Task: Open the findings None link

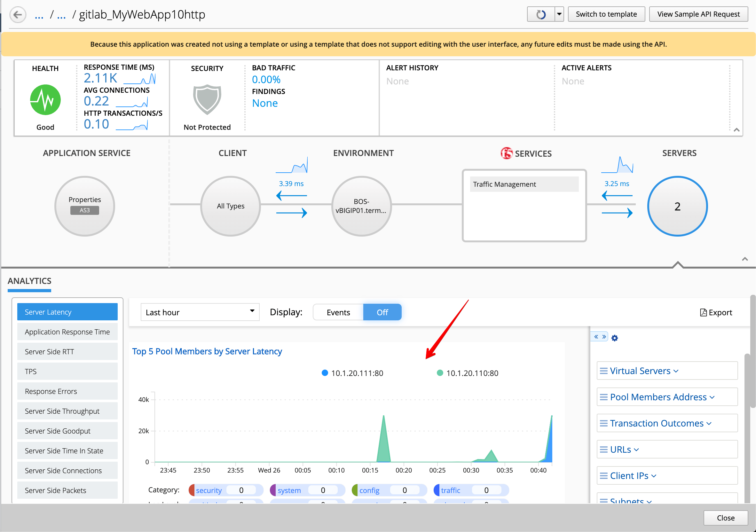Action: point(265,103)
